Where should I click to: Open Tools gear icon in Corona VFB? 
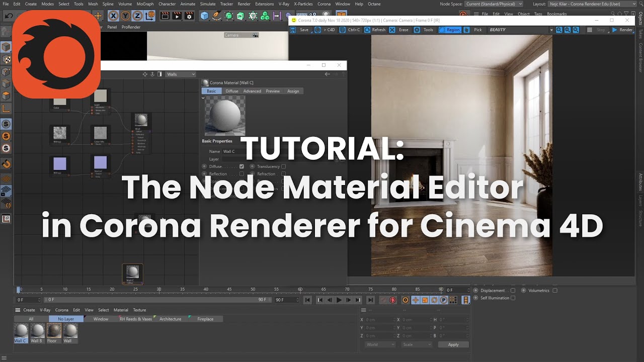tap(417, 30)
